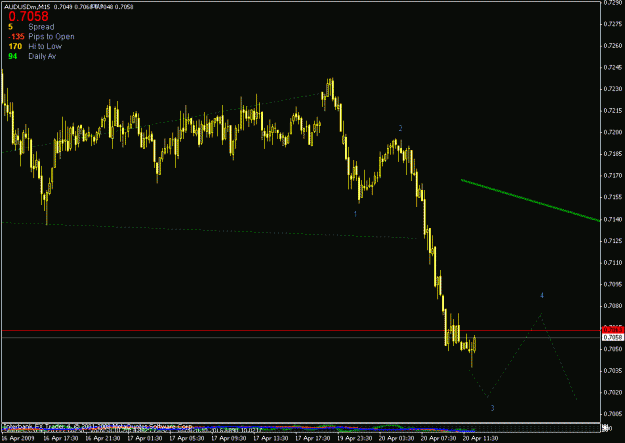Click 0.7185 on the price scale
The width and height of the screenshot is (625, 443).
pos(613,154)
